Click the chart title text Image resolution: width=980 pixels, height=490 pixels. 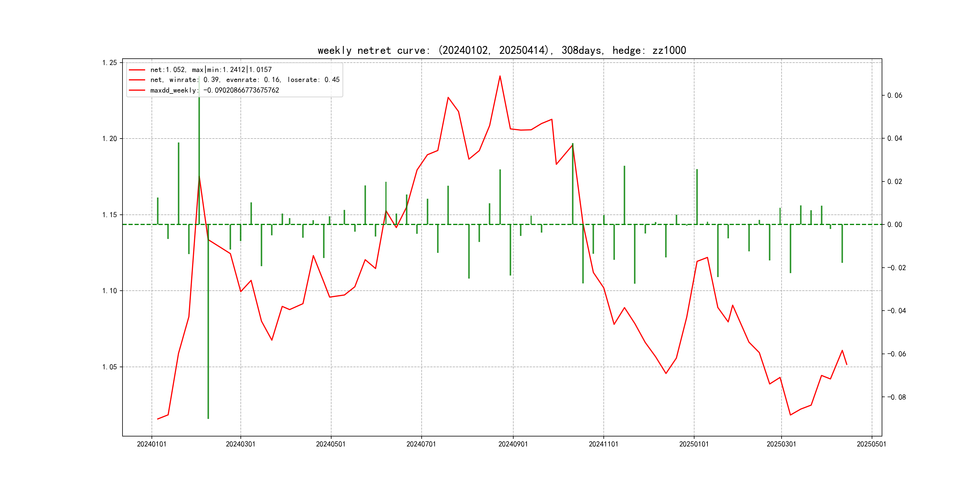click(501, 50)
